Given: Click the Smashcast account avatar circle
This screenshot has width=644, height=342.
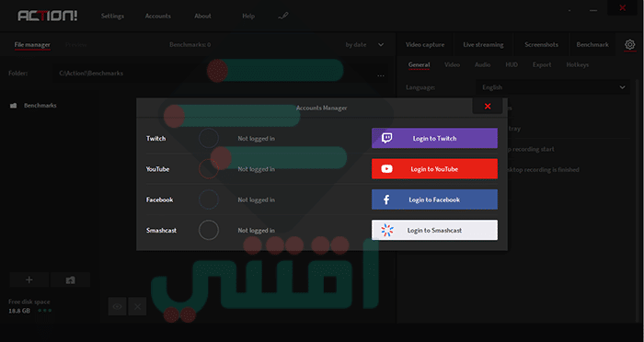Looking at the screenshot, I should pyautogui.click(x=209, y=231).
